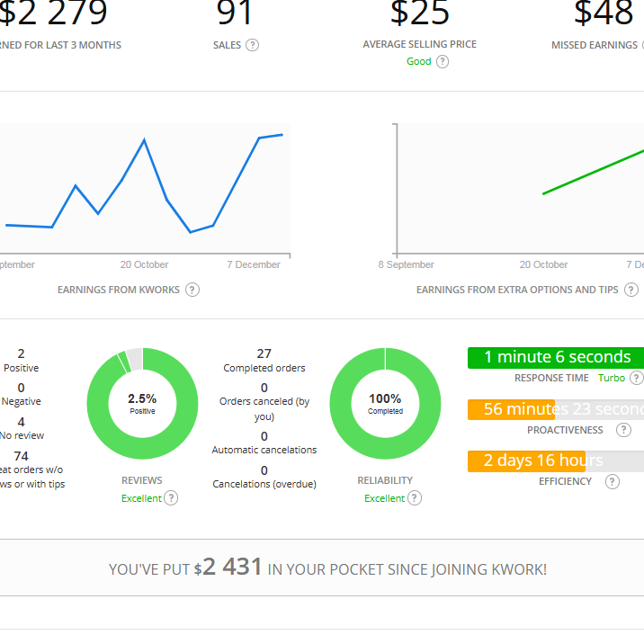Click help icon for Earnings From Kworks
Screen dimensions: 644x644
192,290
